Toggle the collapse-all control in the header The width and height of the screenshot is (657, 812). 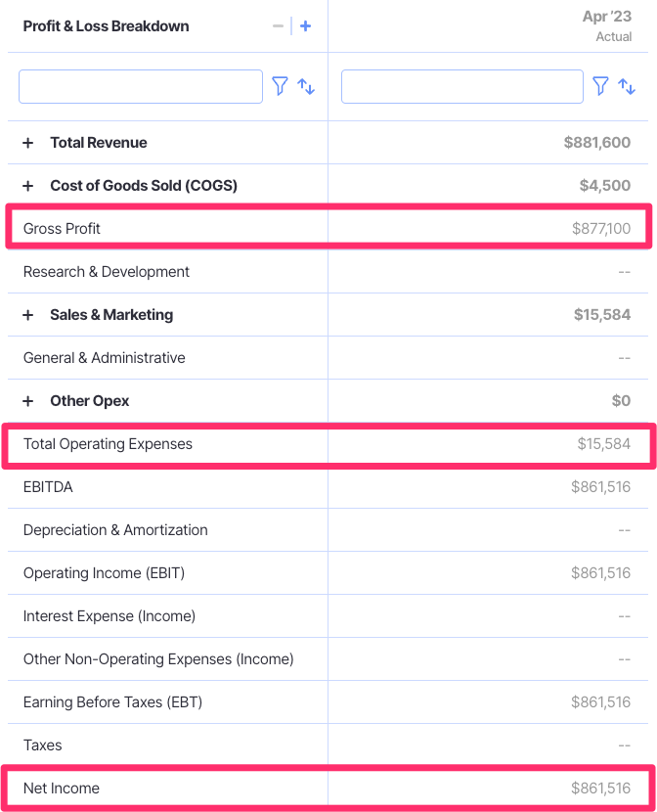coord(278,25)
